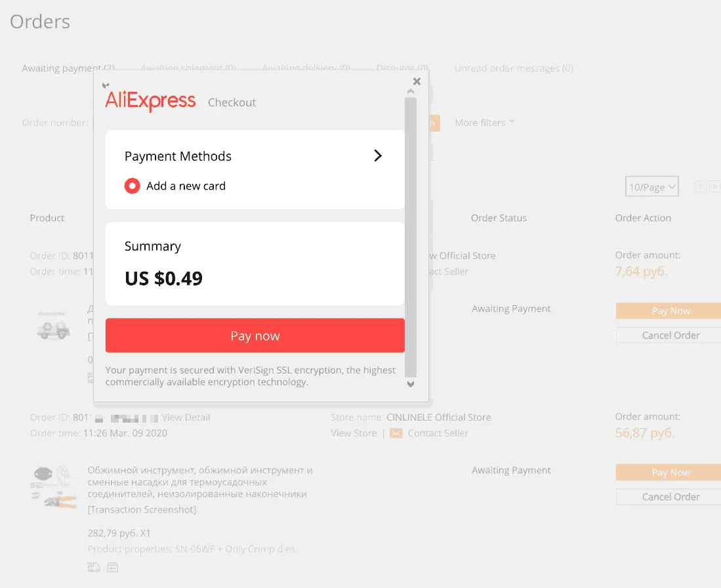
Task: Switch to Unread order messages tab
Action: click(x=514, y=68)
